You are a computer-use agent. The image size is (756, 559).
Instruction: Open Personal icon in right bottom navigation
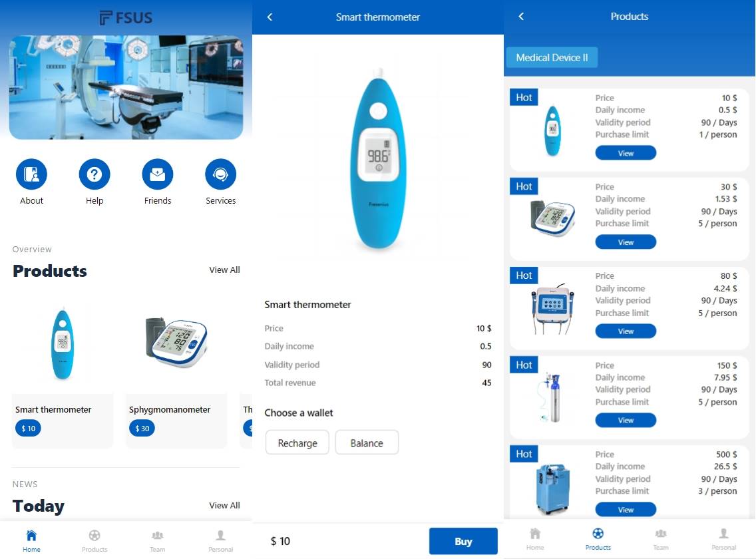tap(723, 538)
